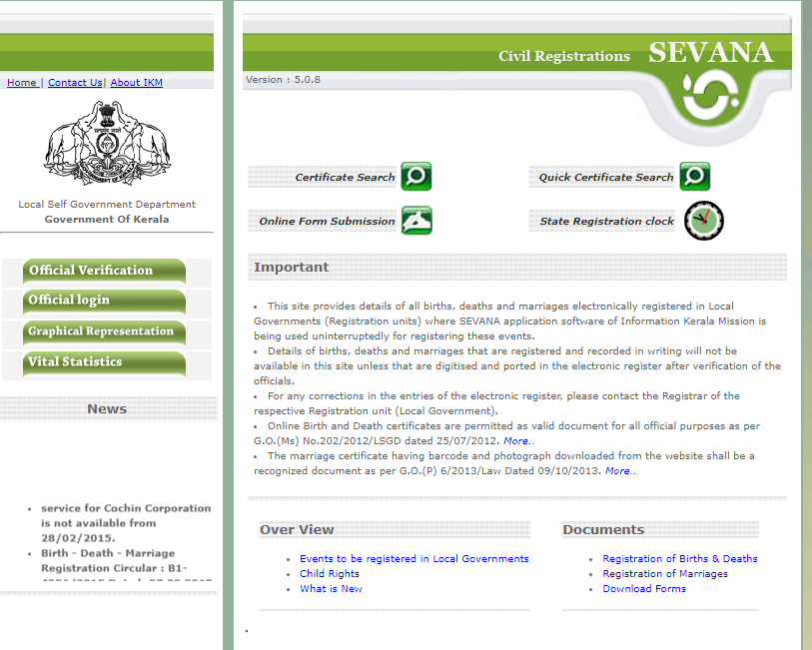This screenshot has width=812, height=650.
Task: Click the Important section heading
Action: [291, 267]
